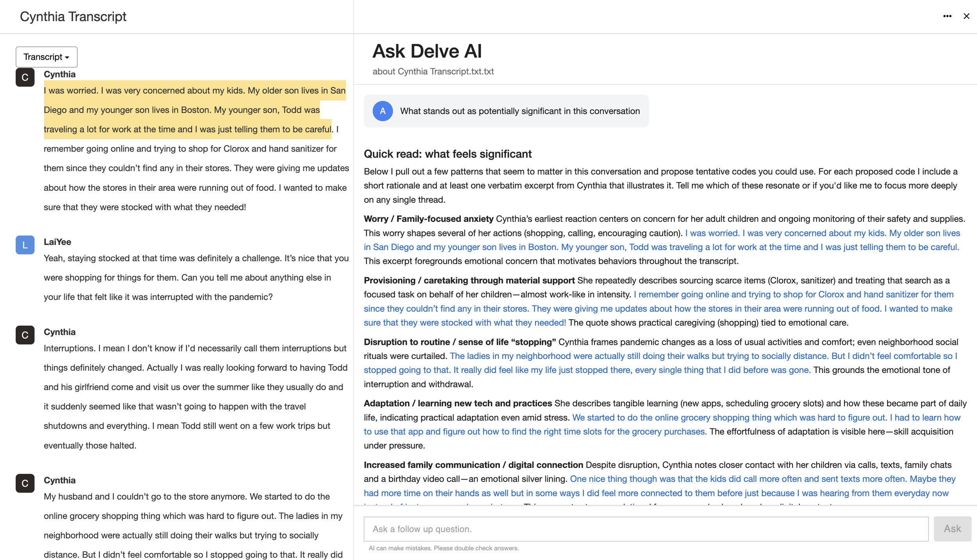Click LaiYee's blue L avatar
The image size is (977, 560).
tap(25, 245)
